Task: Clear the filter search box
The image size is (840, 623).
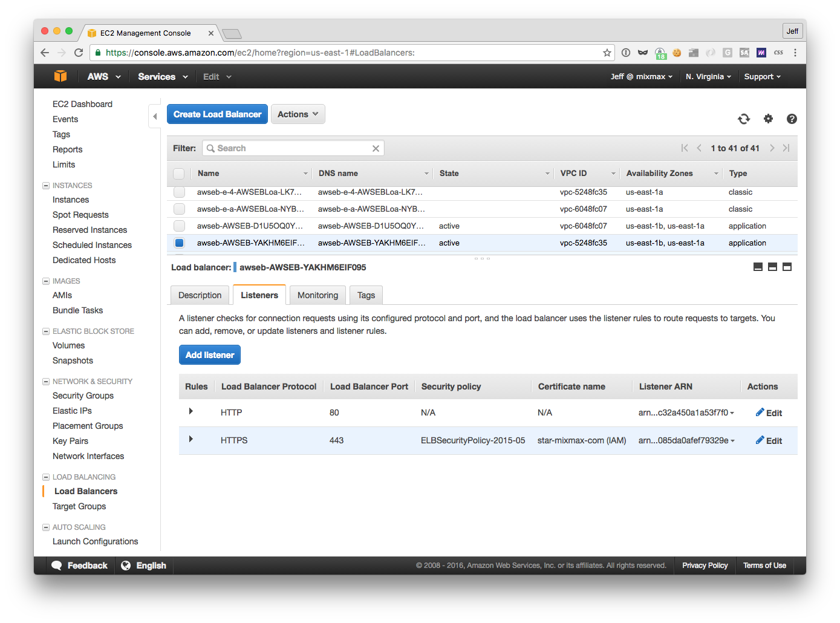Action: point(376,148)
